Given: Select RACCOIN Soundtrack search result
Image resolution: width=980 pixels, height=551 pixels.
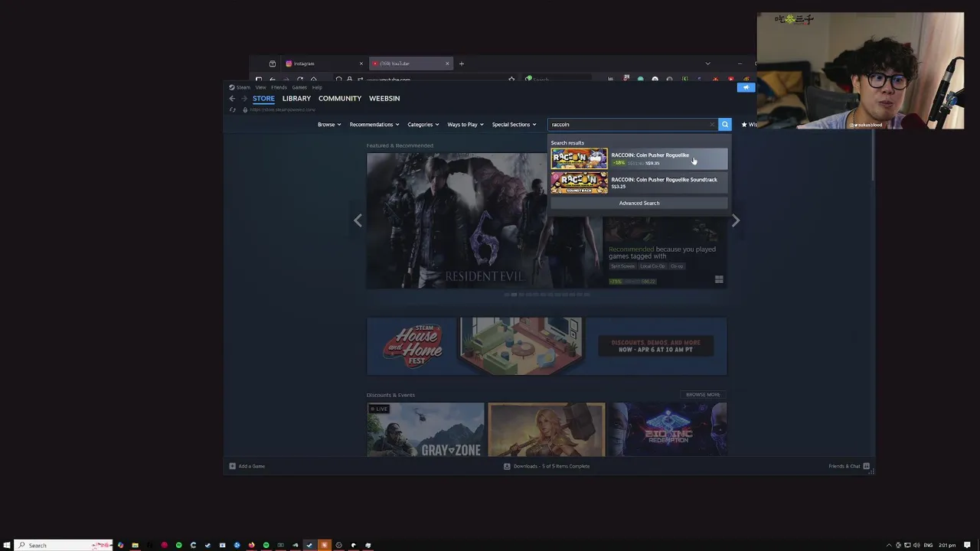Looking at the screenshot, I should point(639,183).
